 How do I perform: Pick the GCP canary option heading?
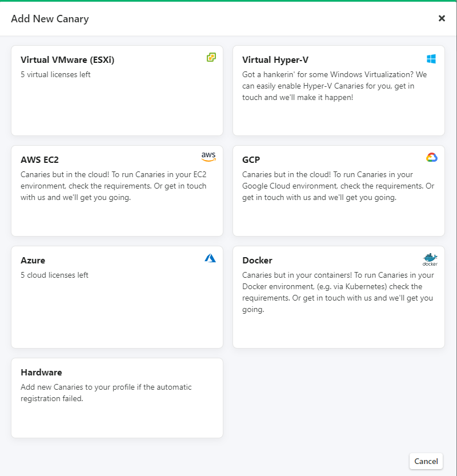pyautogui.click(x=251, y=160)
